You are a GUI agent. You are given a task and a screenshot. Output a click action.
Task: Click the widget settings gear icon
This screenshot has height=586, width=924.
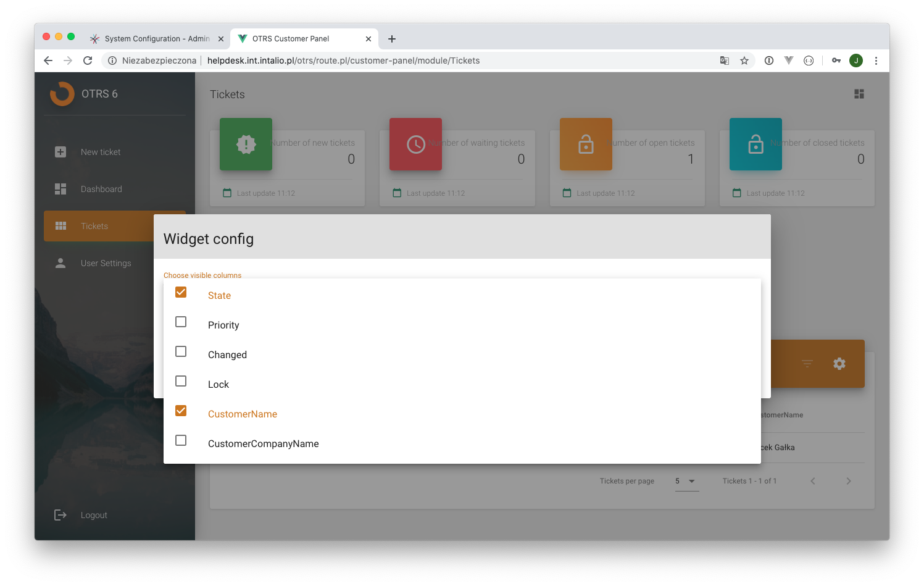click(839, 364)
